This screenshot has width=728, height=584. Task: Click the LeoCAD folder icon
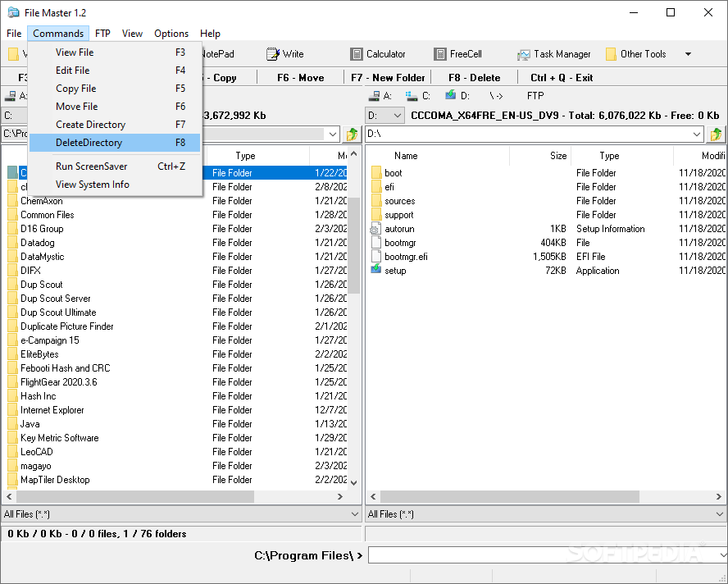click(x=12, y=452)
